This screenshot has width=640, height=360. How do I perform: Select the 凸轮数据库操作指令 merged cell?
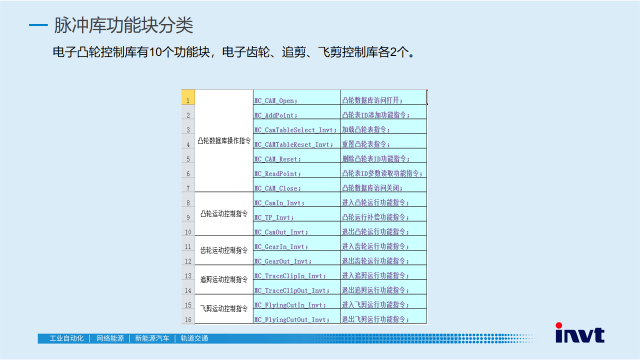point(224,141)
